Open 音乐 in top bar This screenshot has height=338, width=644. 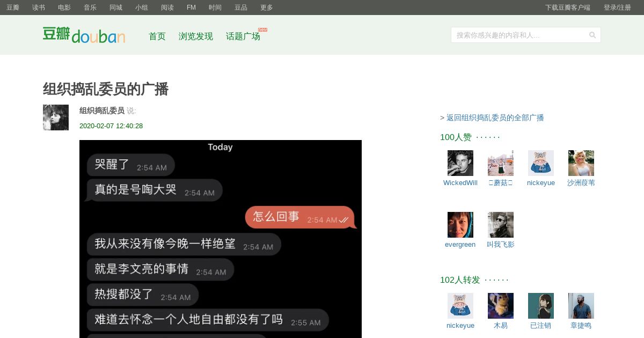pyautogui.click(x=90, y=8)
